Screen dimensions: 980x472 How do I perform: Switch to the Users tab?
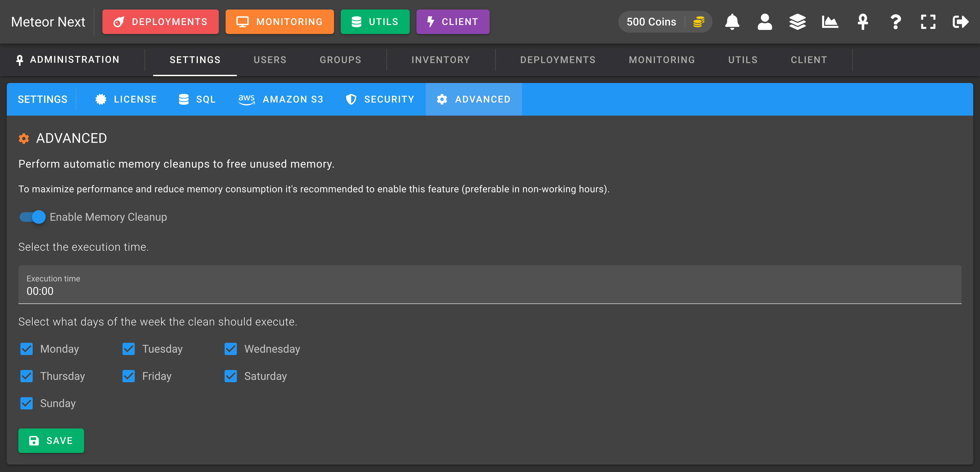pyautogui.click(x=270, y=60)
